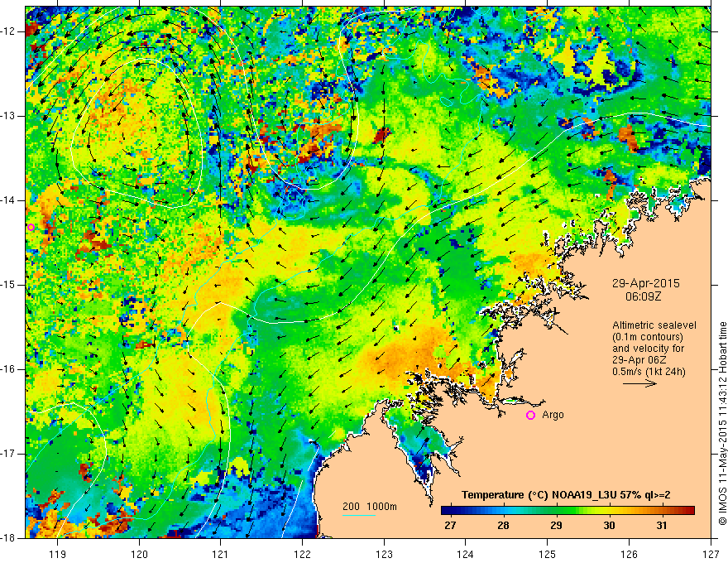728x563 pixels.
Task: Click the "Temperature (°C) NOAA19_L3U 57% ql>=2" title
Action: 566,495
